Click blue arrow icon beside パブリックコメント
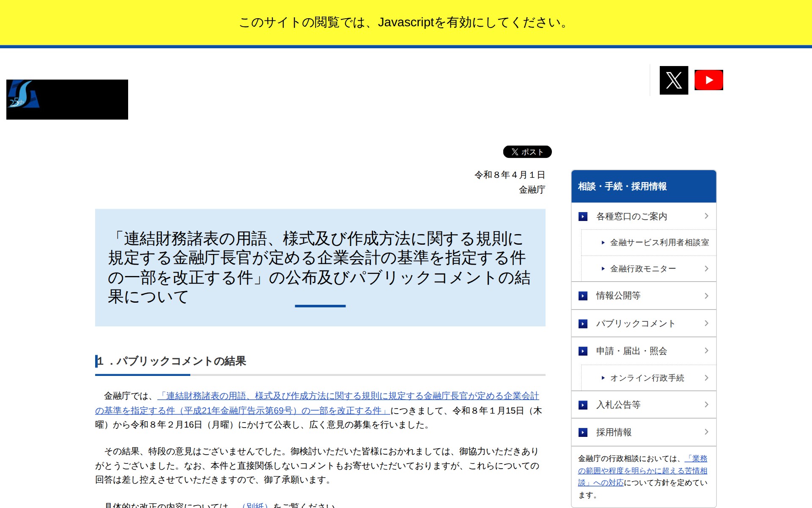 [583, 323]
